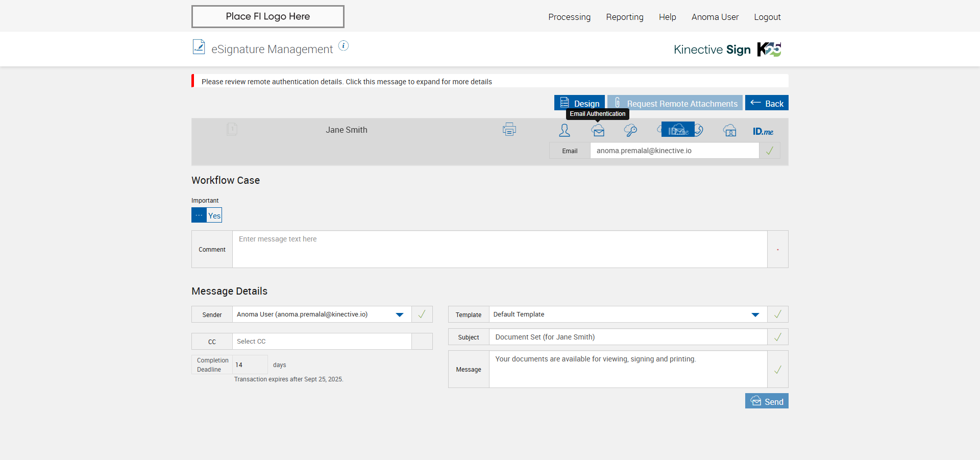
Task: Toggle the Important switch set to Yes
Action: click(207, 215)
